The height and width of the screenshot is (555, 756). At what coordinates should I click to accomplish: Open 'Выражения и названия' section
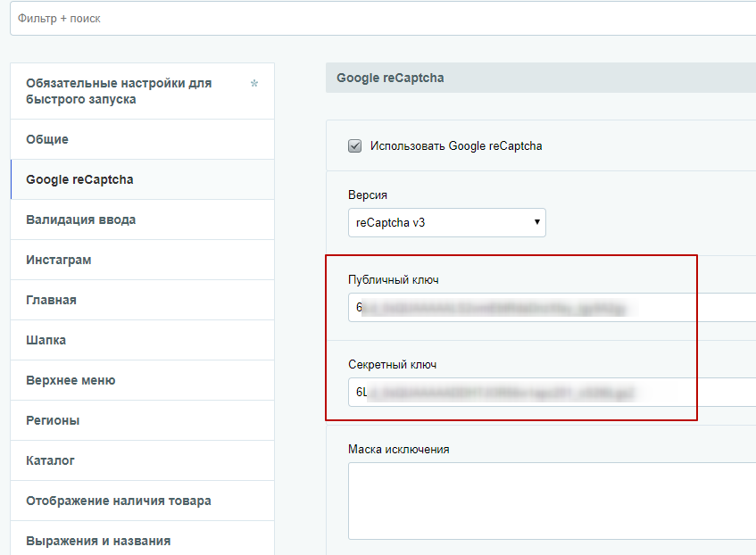pyautogui.click(x=142, y=540)
